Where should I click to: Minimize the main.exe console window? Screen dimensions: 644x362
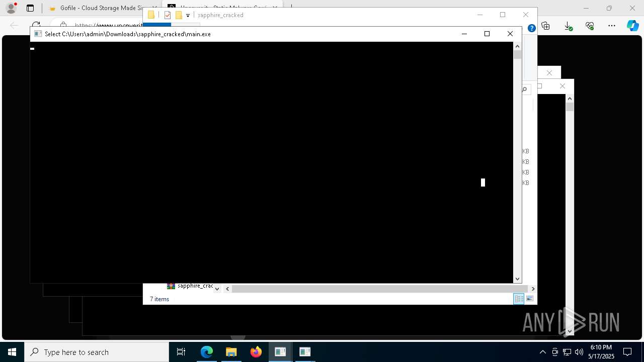click(464, 34)
